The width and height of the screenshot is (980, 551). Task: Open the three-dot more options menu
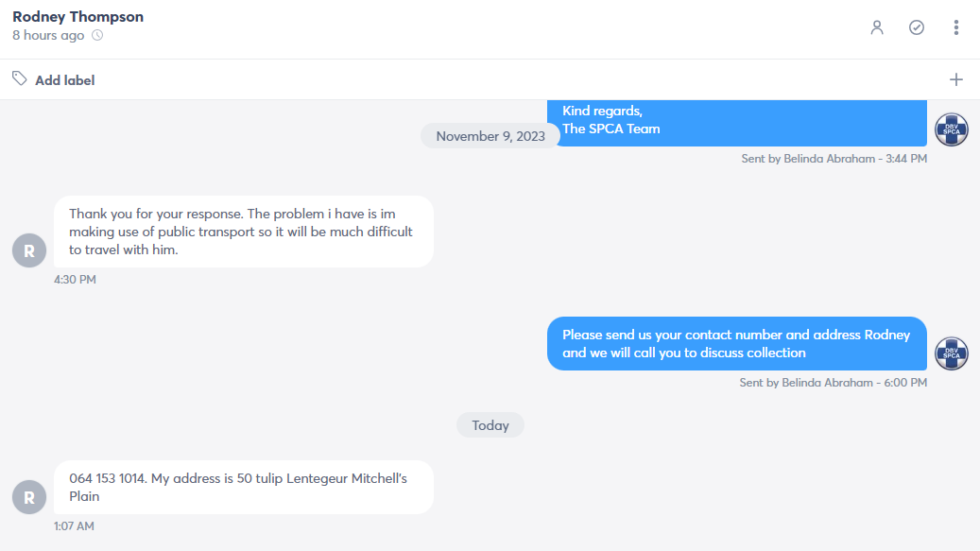coord(955,27)
